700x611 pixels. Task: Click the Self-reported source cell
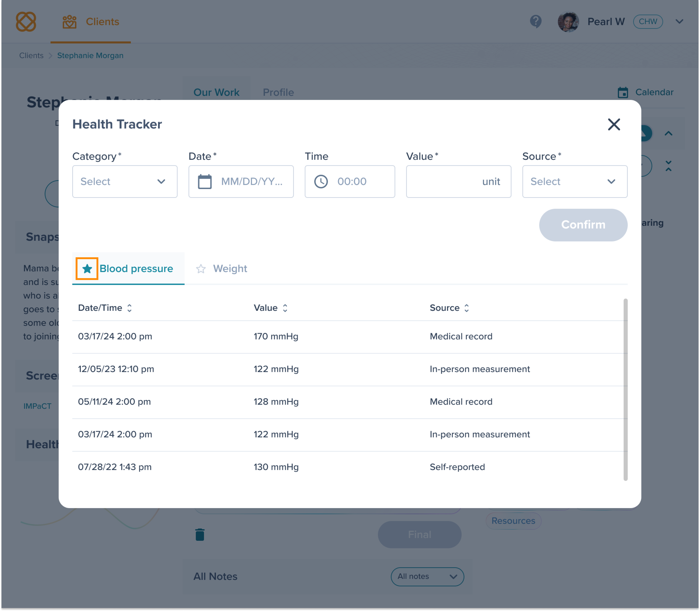pos(457,467)
